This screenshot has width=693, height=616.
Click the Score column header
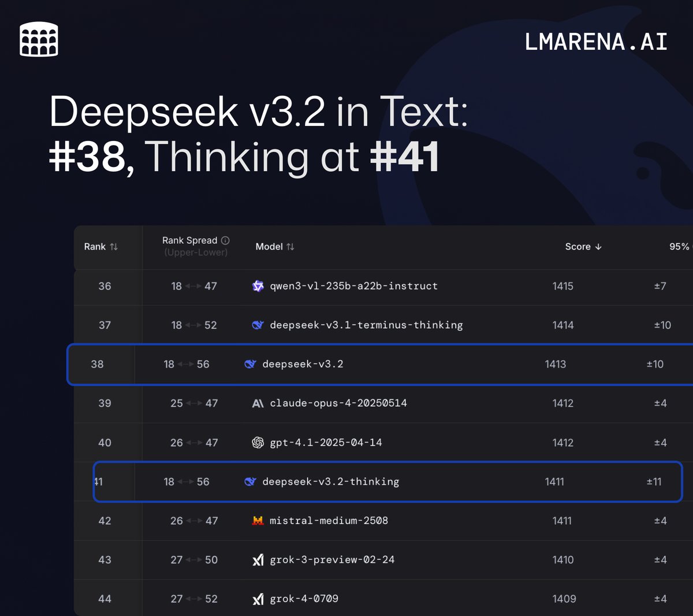pyautogui.click(x=583, y=247)
